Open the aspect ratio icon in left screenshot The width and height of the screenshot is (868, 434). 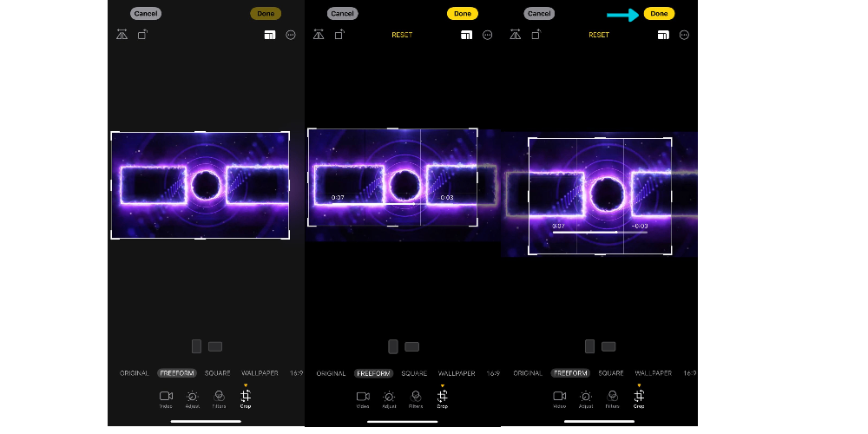270,35
